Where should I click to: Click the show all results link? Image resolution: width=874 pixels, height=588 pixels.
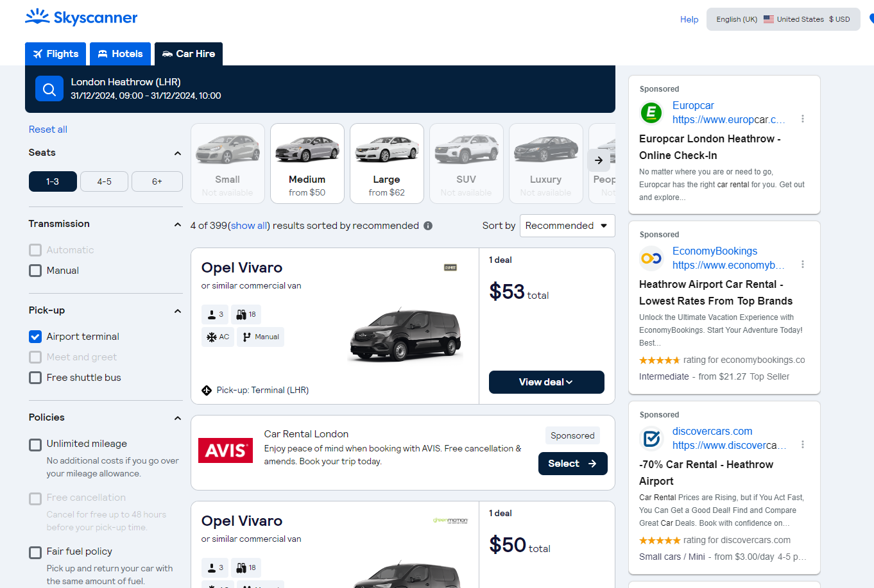248,226
